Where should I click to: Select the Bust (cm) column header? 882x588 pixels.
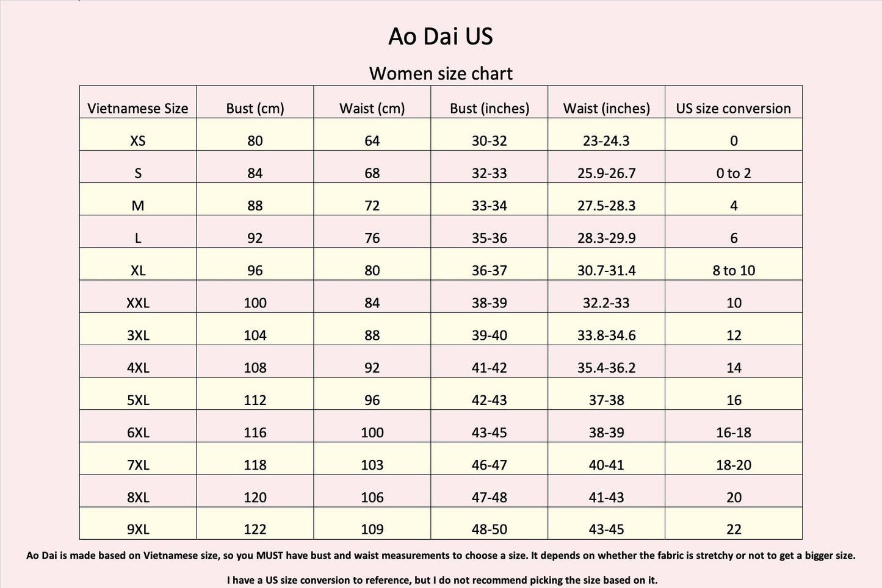click(x=255, y=109)
